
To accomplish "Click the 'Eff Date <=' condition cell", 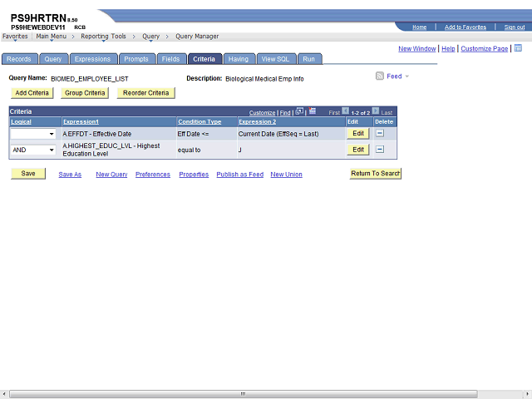I will coord(193,134).
